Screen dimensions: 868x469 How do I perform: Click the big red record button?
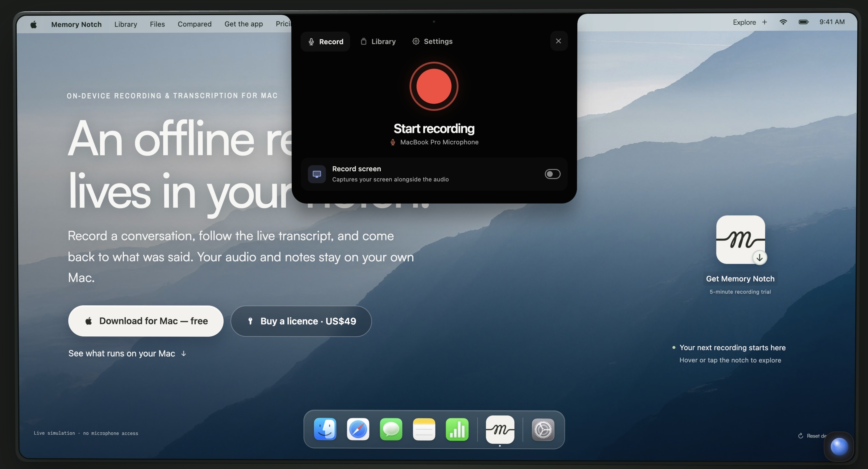[x=434, y=86]
